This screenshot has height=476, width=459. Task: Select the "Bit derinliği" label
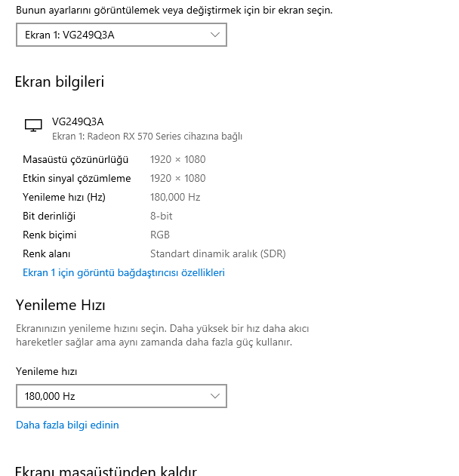click(x=50, y=216)
